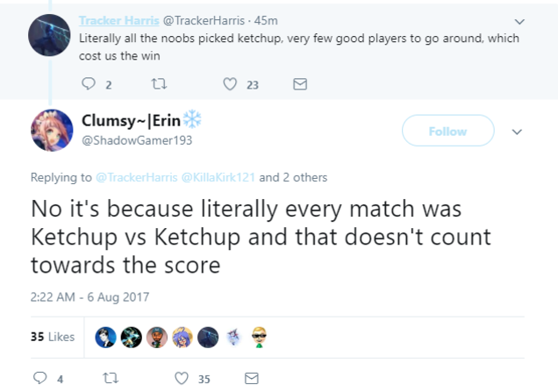Retweet the Tracker Harris tweet

click(x=159, y=84)
